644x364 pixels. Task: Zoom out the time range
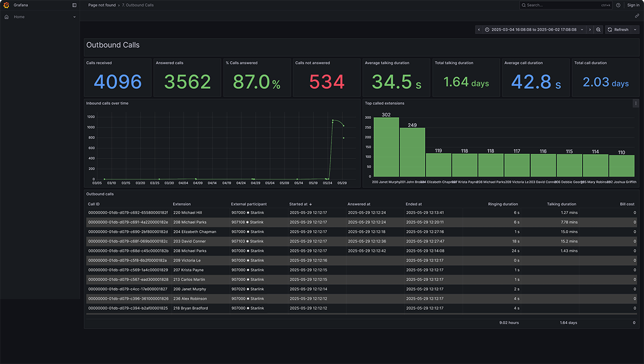click(x=598, y=30)
